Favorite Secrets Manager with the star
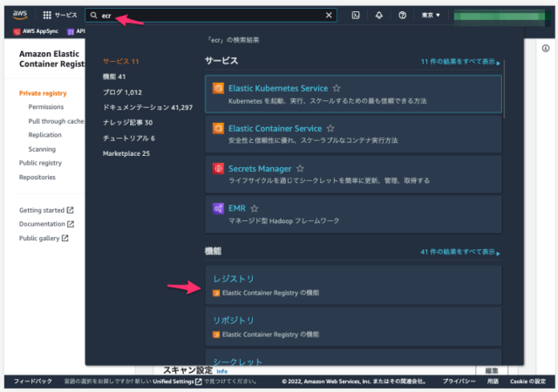This screenshot has width=558, height=392. [x=300, y=169]
